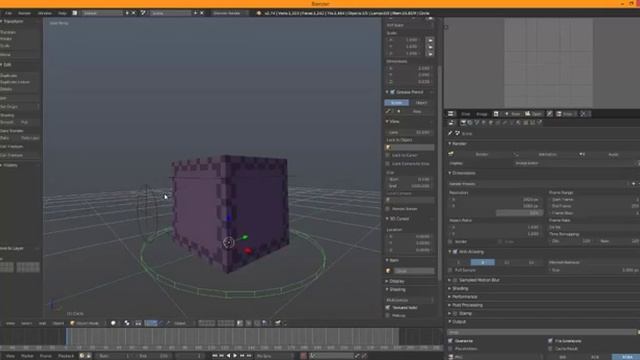Click the play animation button

pos(236,356)
